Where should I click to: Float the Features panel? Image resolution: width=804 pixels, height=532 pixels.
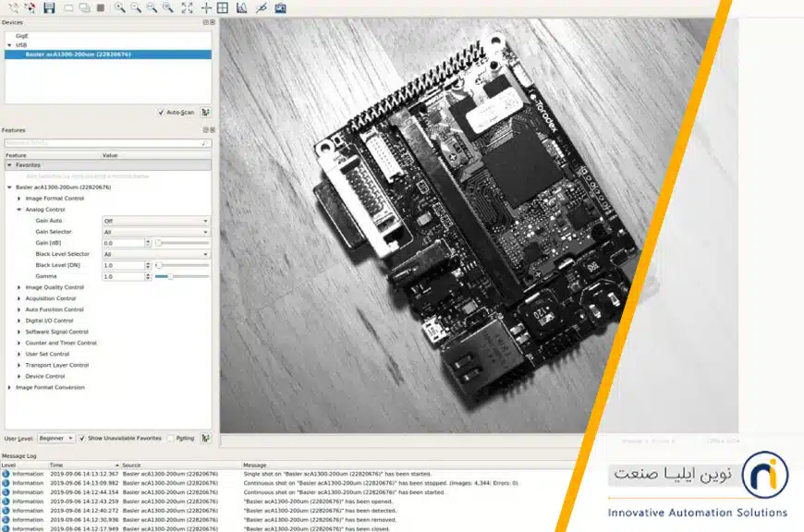click(205, 130)
